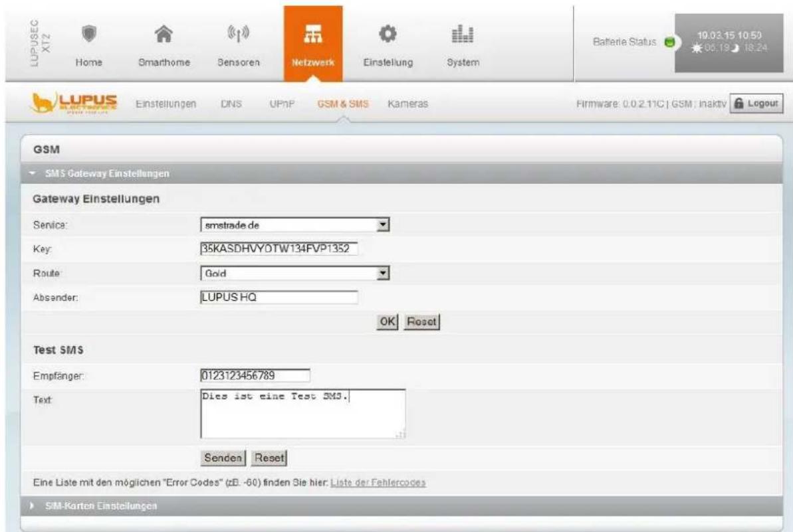Click the date and time 19.03.15 display
793x532 pixels.
pos(729,35)
